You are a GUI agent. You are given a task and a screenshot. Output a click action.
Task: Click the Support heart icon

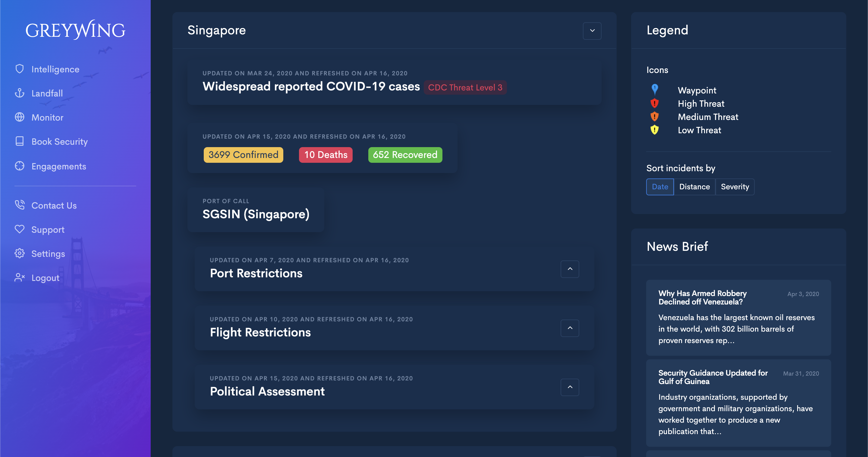[x=20, y=229]
